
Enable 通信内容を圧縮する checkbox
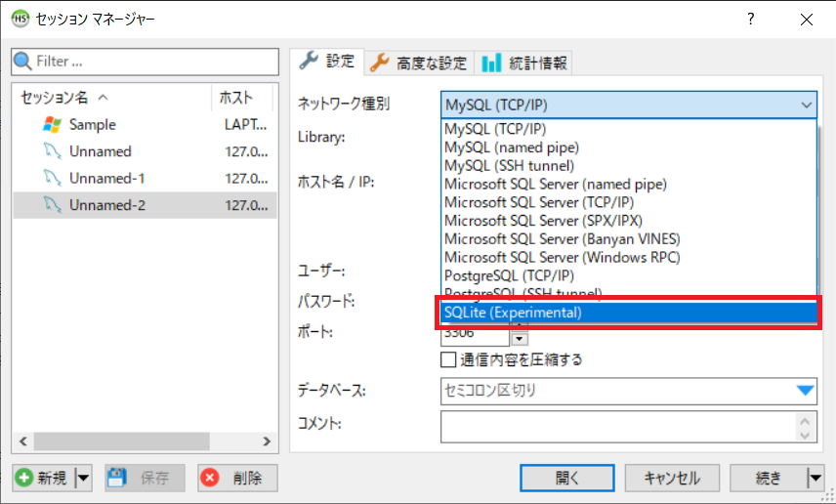coord(448,359)
